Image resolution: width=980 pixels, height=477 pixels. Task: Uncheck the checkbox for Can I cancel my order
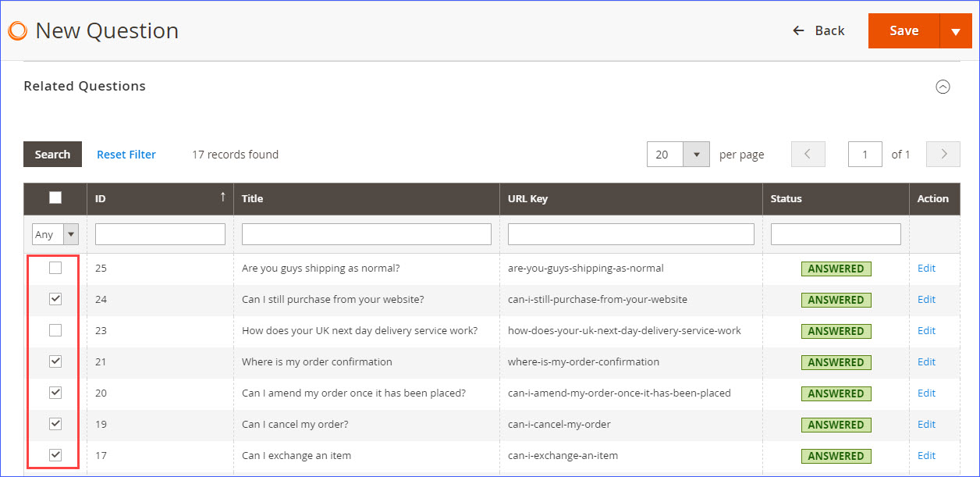pos(54,424)
